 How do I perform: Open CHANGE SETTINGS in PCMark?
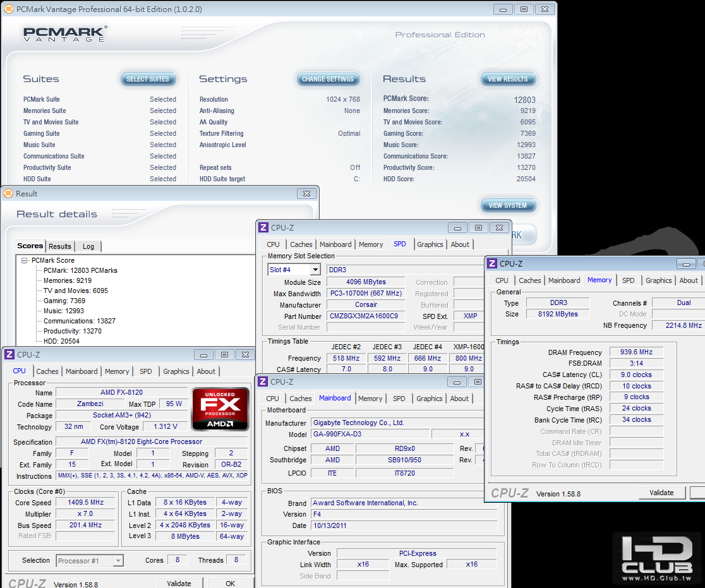pos(328,79)
